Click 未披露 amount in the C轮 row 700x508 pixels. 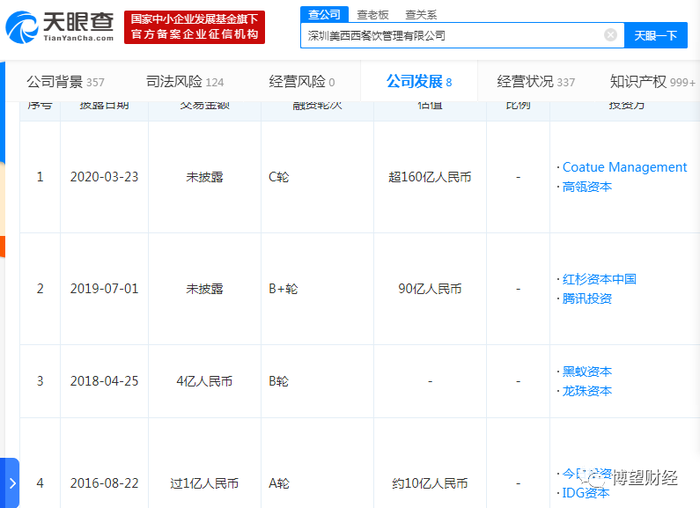204,177
